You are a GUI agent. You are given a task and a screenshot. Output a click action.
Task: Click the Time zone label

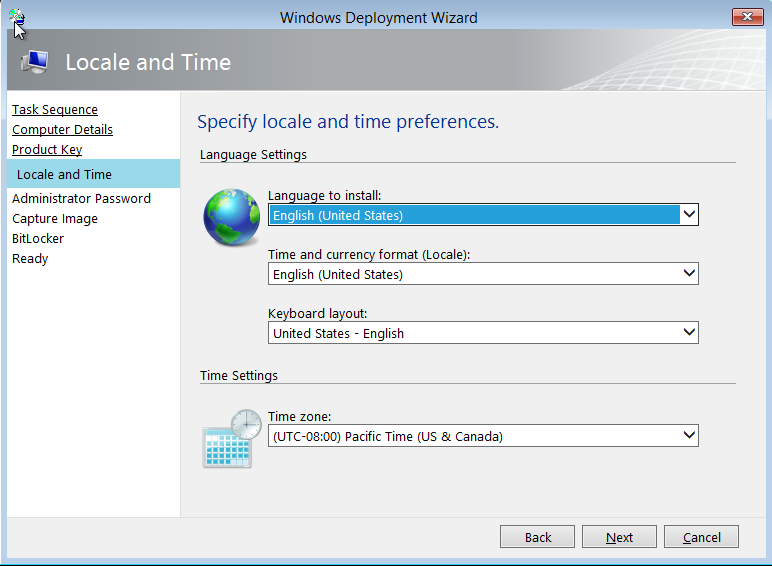pyautogui.click(x=299, y=417)
